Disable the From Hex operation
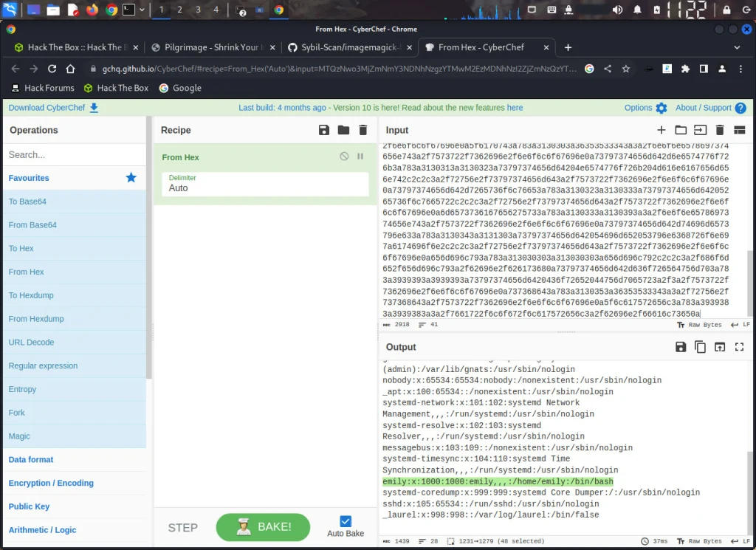 tap(344, 157)
